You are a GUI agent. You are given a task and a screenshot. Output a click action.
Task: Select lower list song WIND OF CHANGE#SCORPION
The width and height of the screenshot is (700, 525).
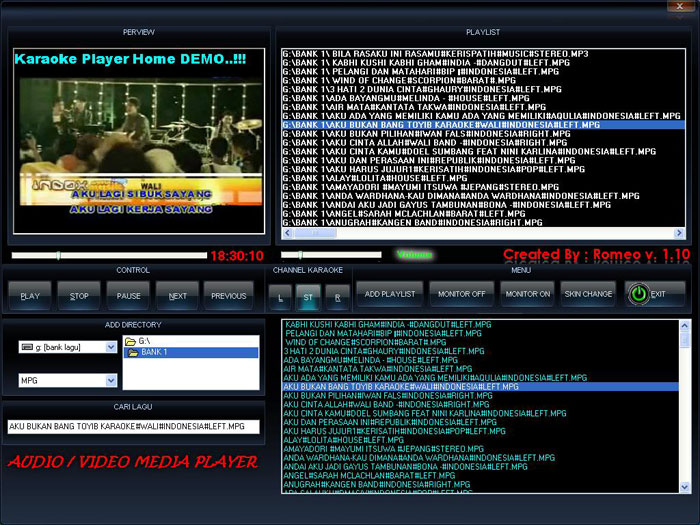click(481, 342)
